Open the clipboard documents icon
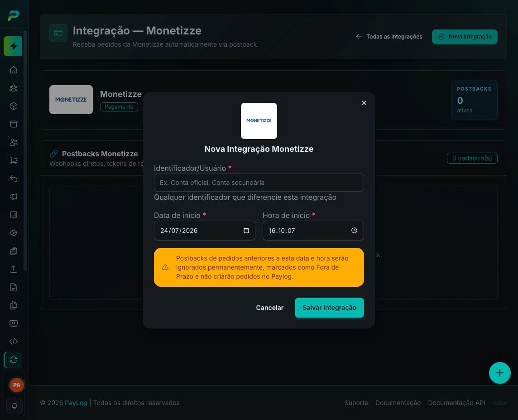 [x=14, y=251]
